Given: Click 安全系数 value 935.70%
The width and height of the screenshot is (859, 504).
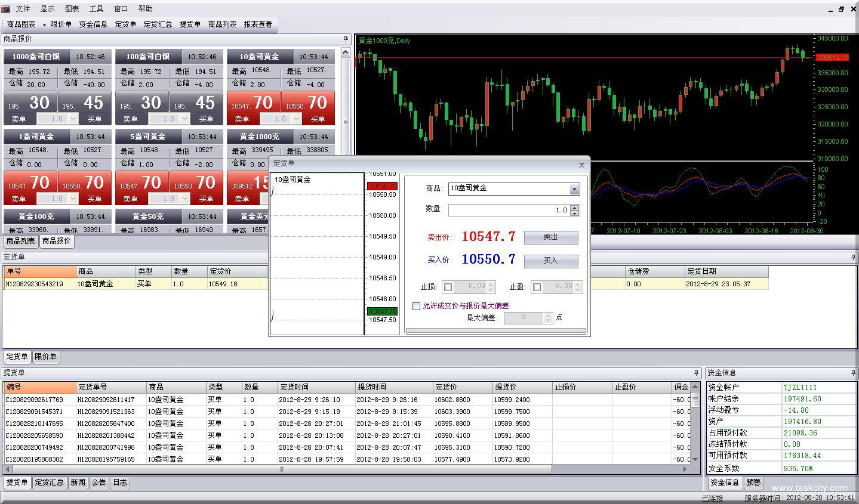Looking at the screenshot, I should [798, 469].
